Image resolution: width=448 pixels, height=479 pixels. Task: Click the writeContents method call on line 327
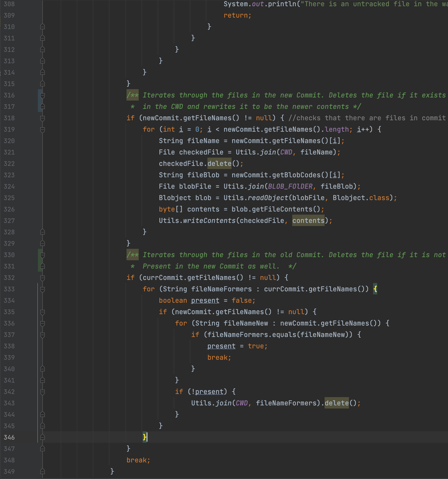209,221
